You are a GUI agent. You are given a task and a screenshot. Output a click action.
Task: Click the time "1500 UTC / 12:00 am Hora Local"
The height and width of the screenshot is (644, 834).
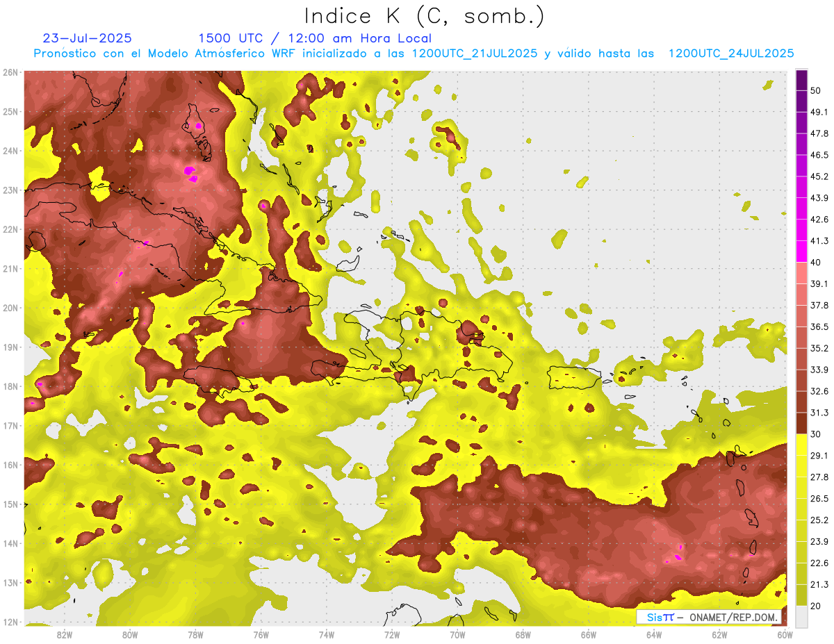(x=315, y=38)
